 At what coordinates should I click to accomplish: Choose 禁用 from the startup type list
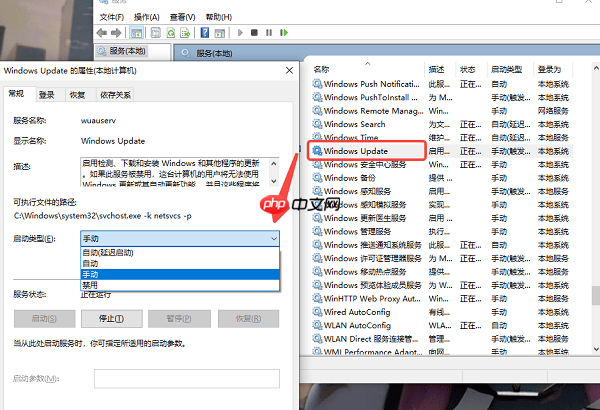(x=180, y=285)
